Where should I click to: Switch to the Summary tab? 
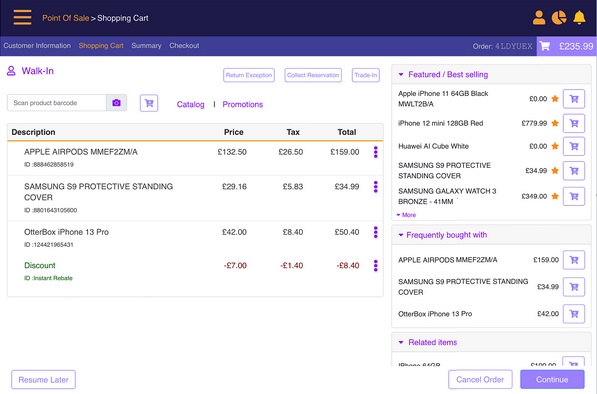pos(146,46)
